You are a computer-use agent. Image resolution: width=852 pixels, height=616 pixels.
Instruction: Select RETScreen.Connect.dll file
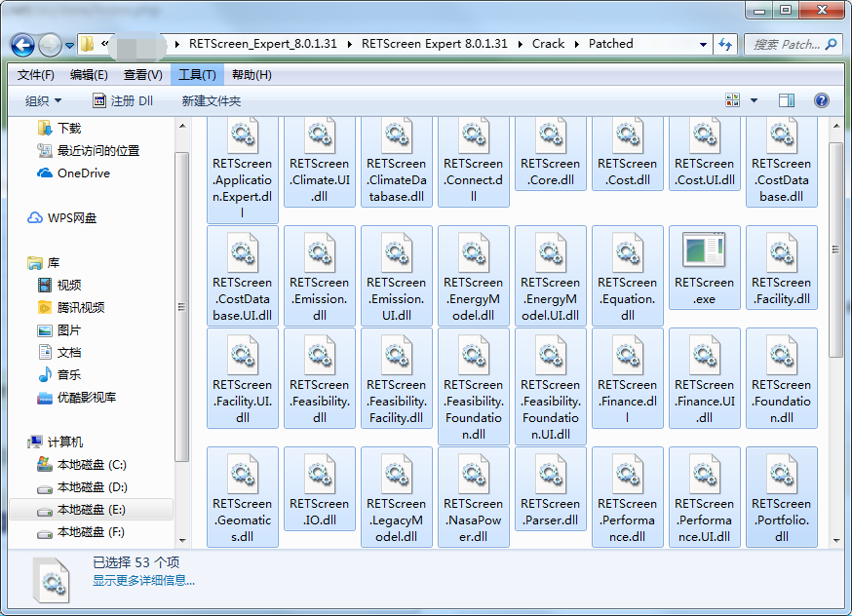473,162
